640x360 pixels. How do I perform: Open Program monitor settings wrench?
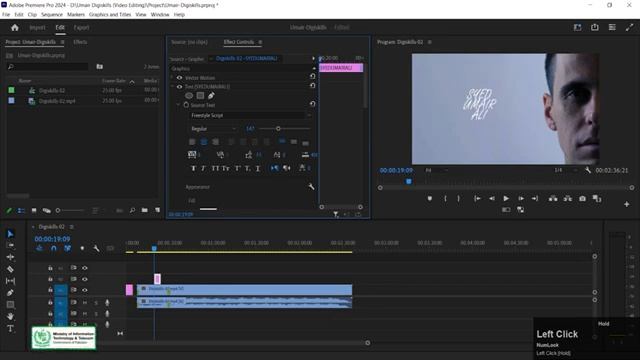coord(588,170)
